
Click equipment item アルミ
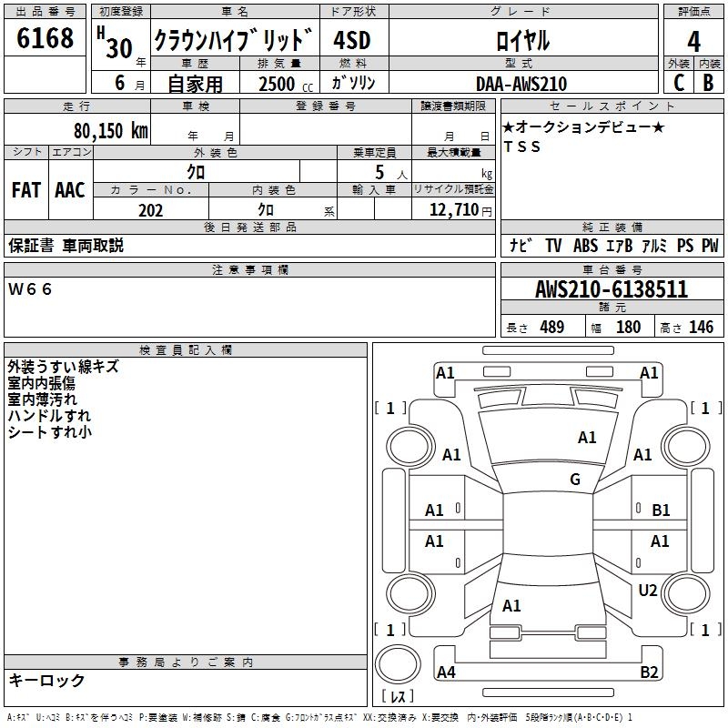654,245
